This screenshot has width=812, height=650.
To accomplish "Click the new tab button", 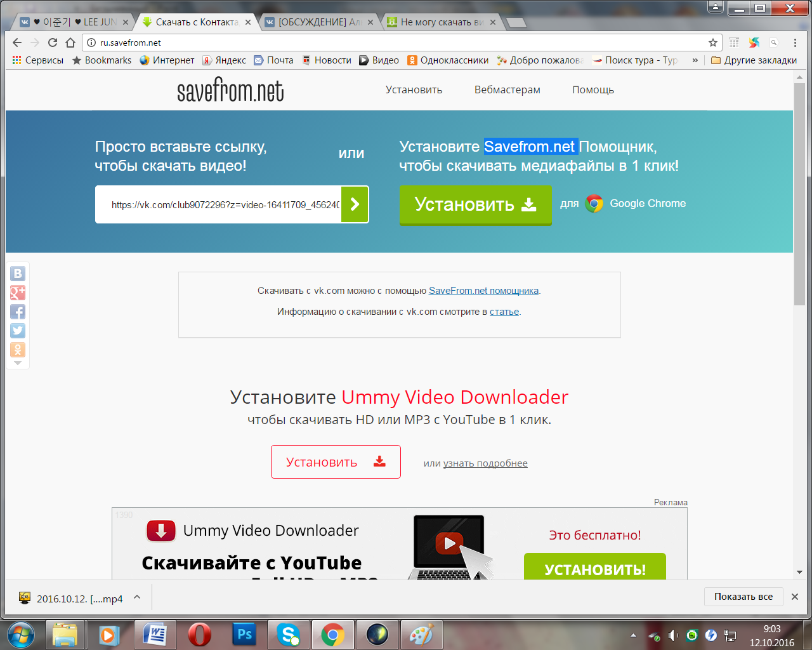I will (517, 23).
